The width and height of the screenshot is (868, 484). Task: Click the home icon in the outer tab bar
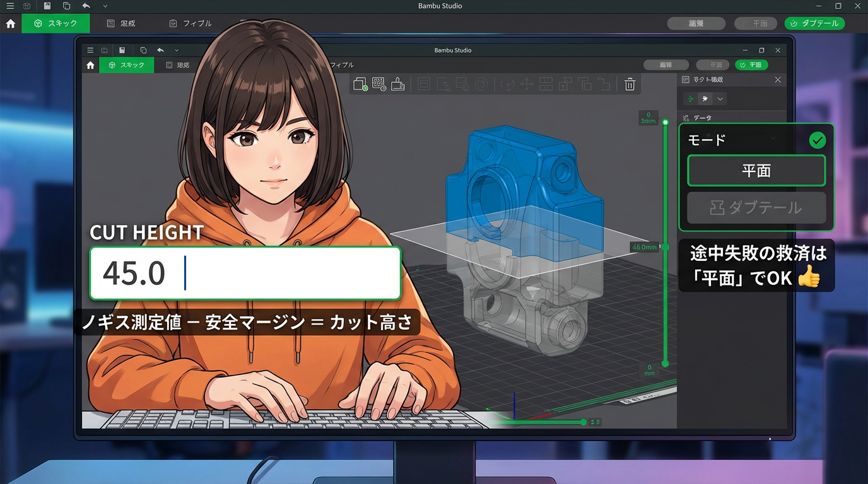pos(11,23)
